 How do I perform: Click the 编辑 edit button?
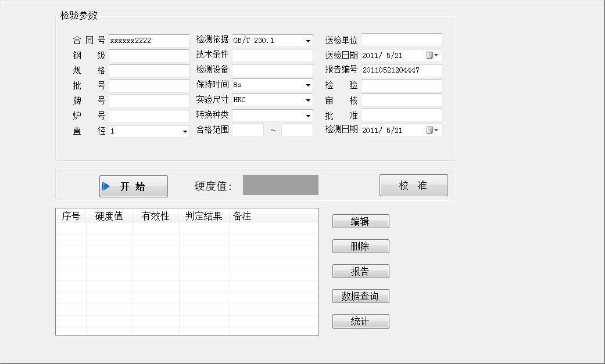coord(360,221)
